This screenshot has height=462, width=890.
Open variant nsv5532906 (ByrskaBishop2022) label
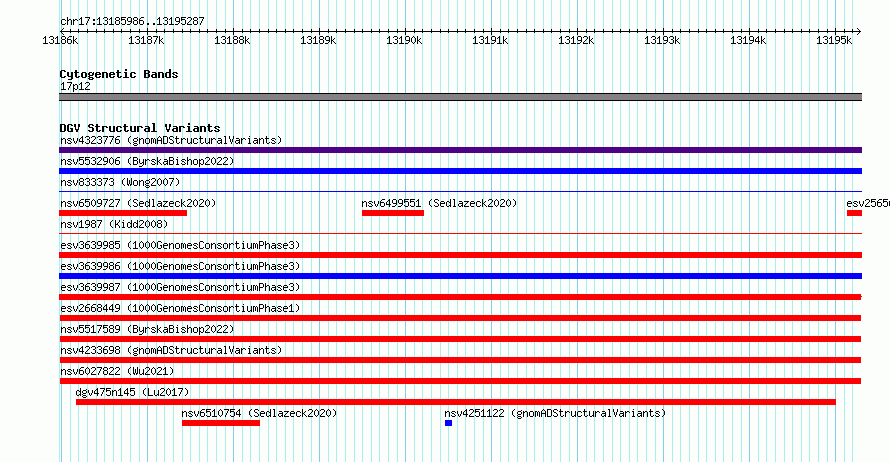[147, 162]
